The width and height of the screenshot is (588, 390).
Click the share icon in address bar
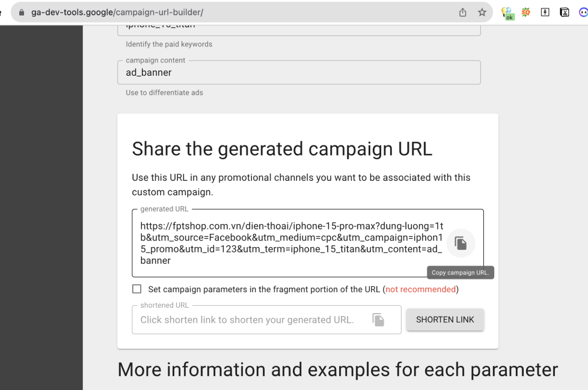pyautogui.click(x=463, y=12)
